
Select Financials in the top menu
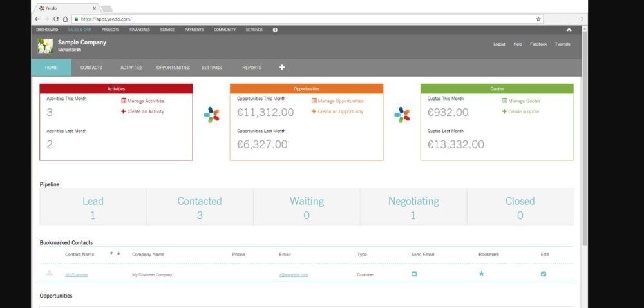tap(140, 30)
